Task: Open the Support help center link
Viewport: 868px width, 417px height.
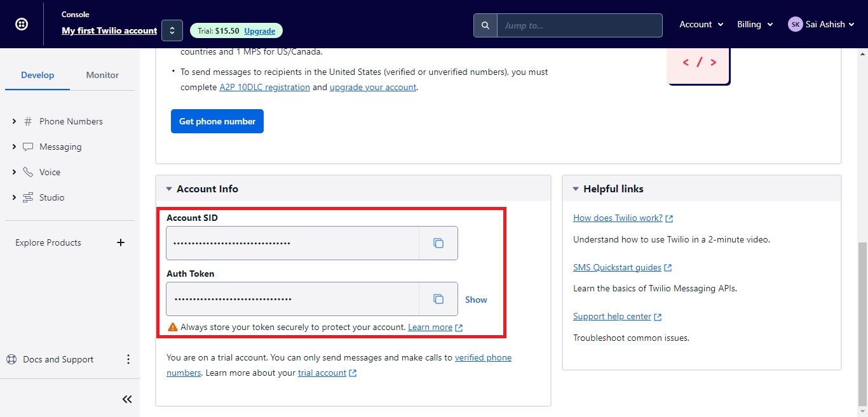Action: point(612,316)
